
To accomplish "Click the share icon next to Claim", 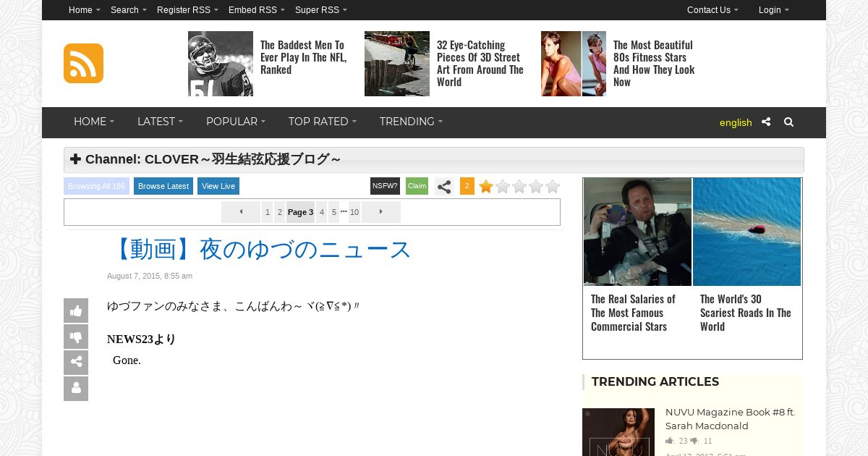I will coord(444,187).
